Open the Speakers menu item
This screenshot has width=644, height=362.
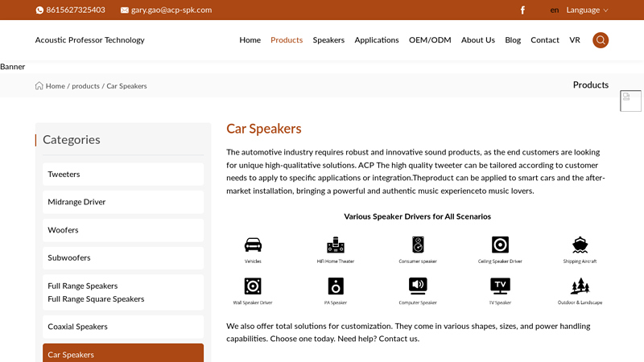(328, 39)
